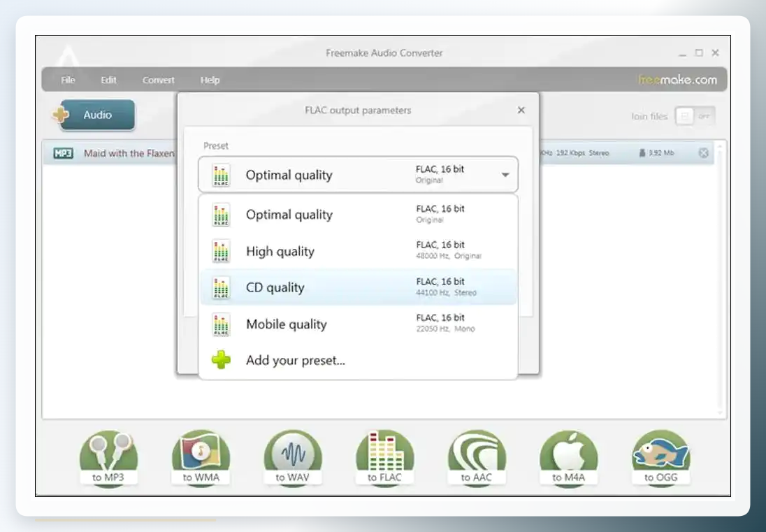Open the File menu
Screen dimensions: 766x532
(x=68, y=80)
